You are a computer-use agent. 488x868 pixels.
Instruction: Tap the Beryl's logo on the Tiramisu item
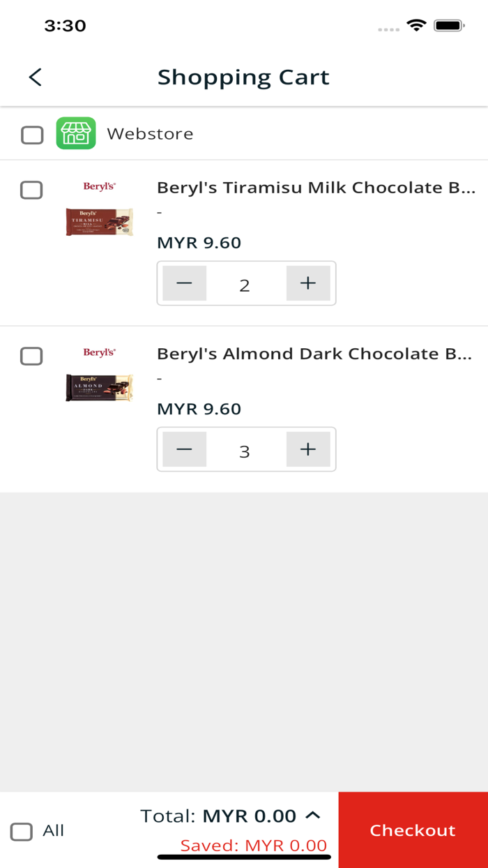coord(100,187)
